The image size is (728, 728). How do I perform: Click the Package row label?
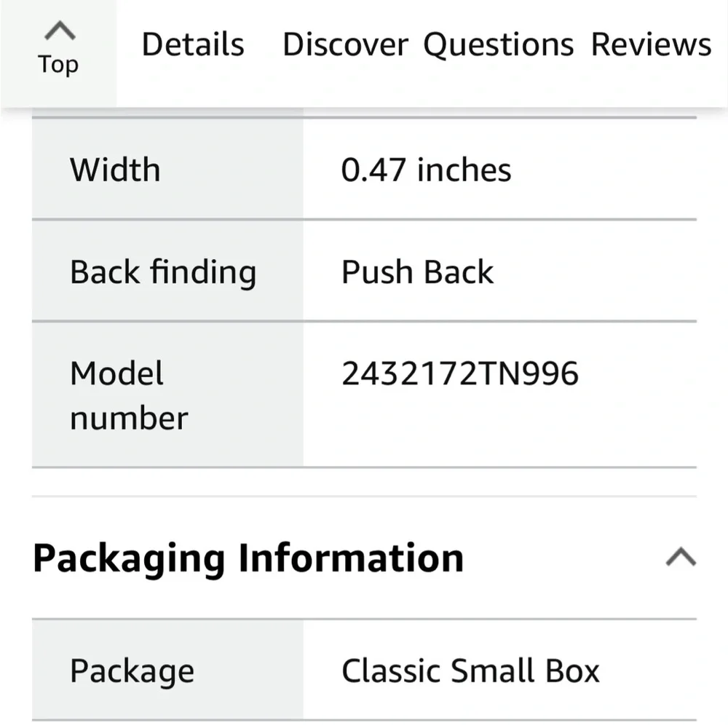pyautogui.click(x=132, y=672)
